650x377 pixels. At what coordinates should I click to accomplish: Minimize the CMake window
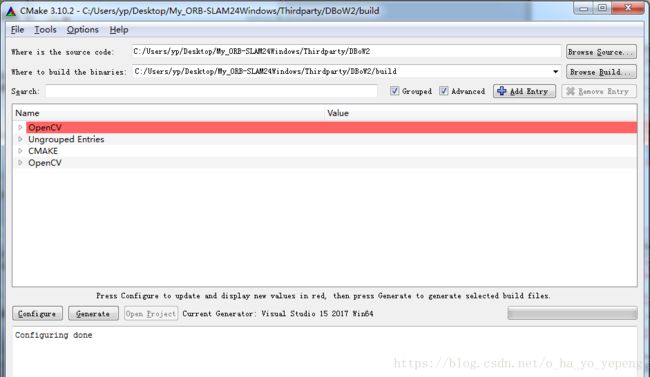tap(584, 8)
